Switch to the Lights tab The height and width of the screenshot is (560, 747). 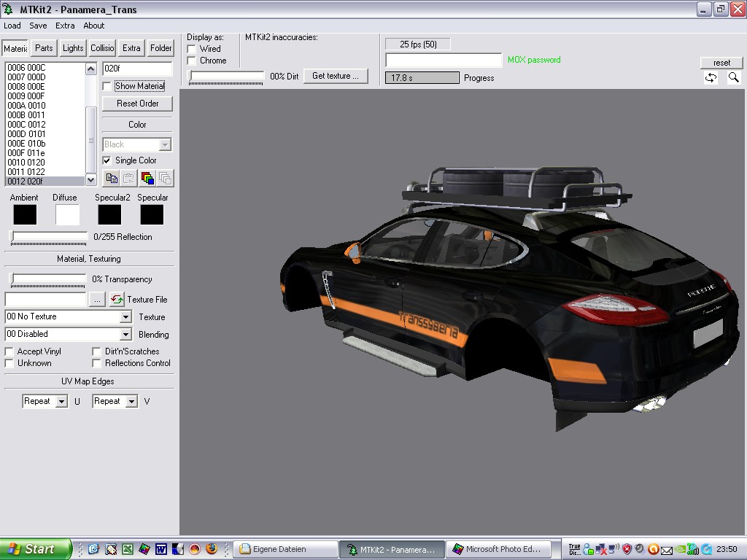73,48
